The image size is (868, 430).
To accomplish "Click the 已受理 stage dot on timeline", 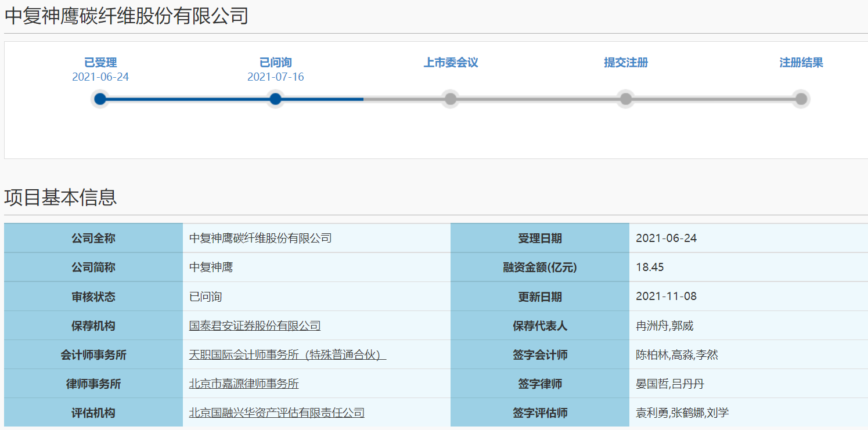I will 100,99.
